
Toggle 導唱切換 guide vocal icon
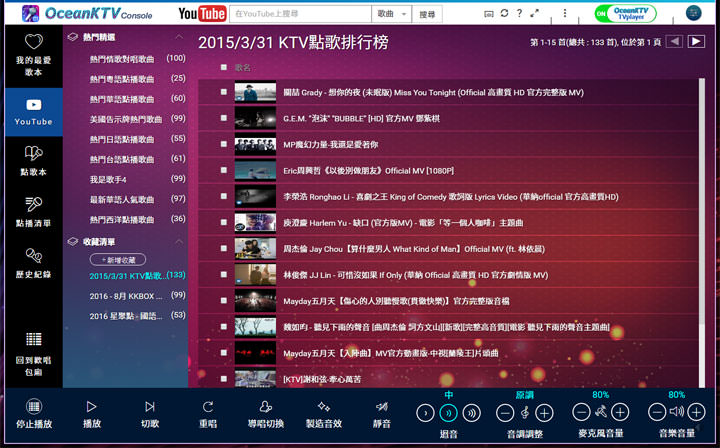[265, 407]
